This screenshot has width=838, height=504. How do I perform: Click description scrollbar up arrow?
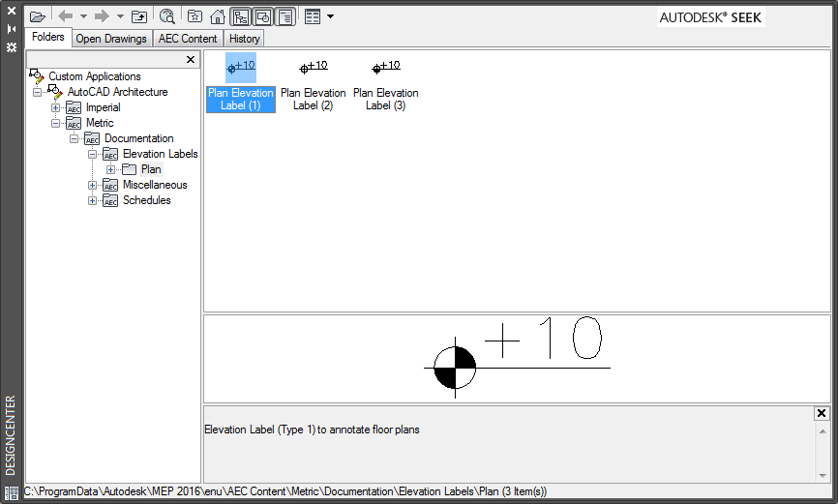pos(823,431)
